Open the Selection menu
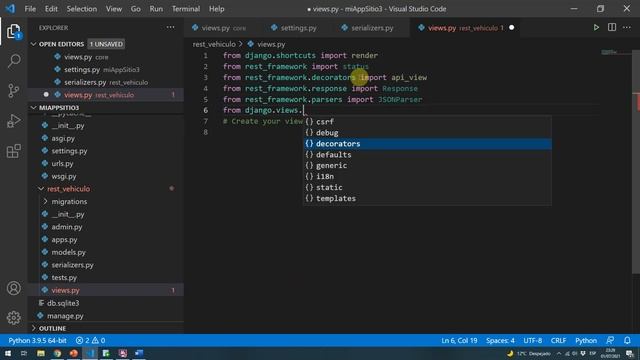Viewport: 640px width, 360px height. pyautogui.click(x=82, y=9)
